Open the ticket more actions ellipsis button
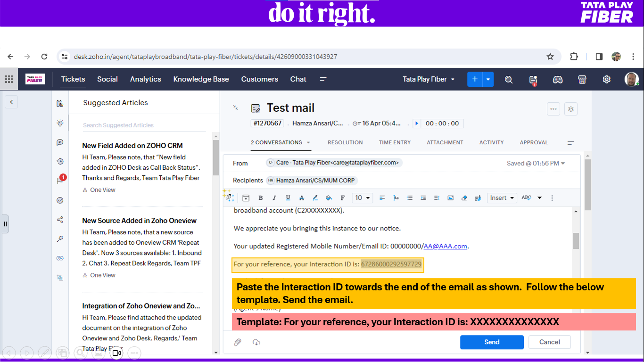Viewport: 644px width, 362px height. click(553, 109)
